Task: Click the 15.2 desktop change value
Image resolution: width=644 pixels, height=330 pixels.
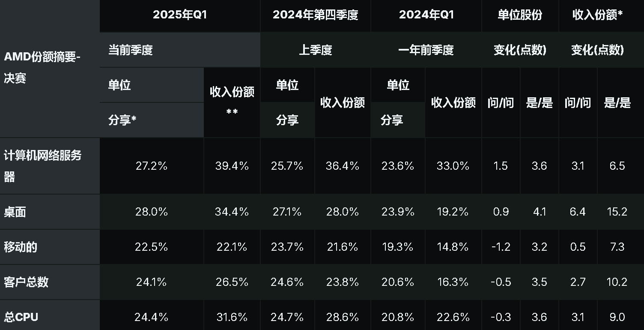Action: pyautogui.click(x=617, y=212)
